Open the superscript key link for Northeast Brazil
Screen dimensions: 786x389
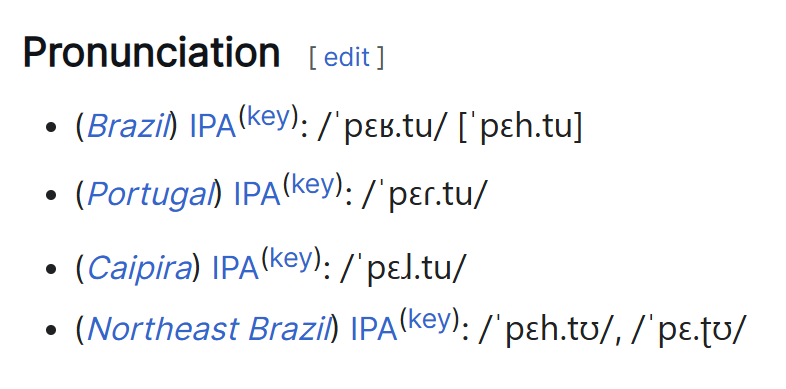[x=429, y=320]
